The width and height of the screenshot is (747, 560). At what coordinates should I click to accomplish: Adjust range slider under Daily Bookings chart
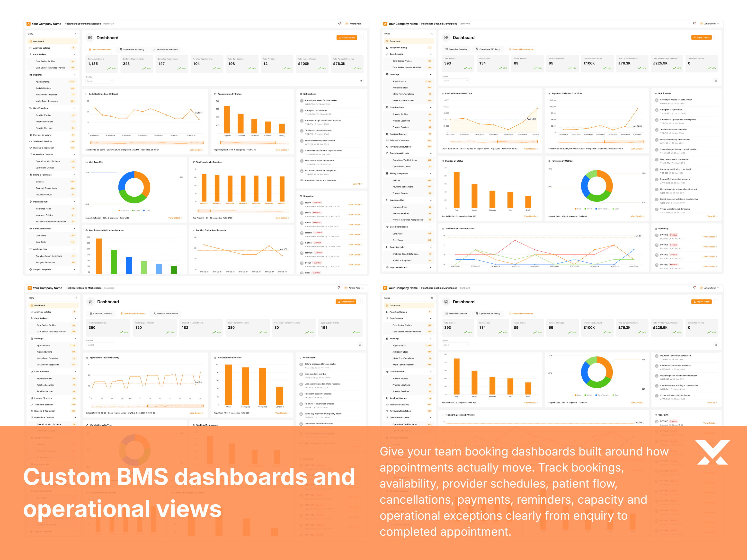tap(147, 143)
